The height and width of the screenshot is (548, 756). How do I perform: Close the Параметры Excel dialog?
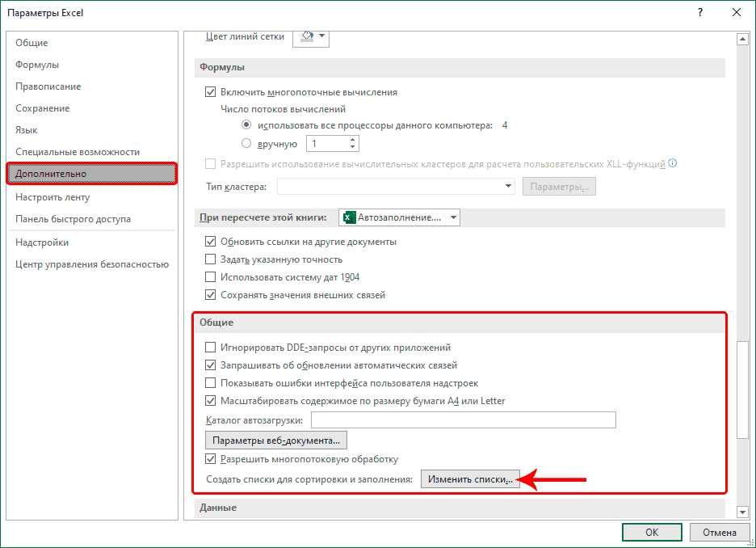coord(737,13)
